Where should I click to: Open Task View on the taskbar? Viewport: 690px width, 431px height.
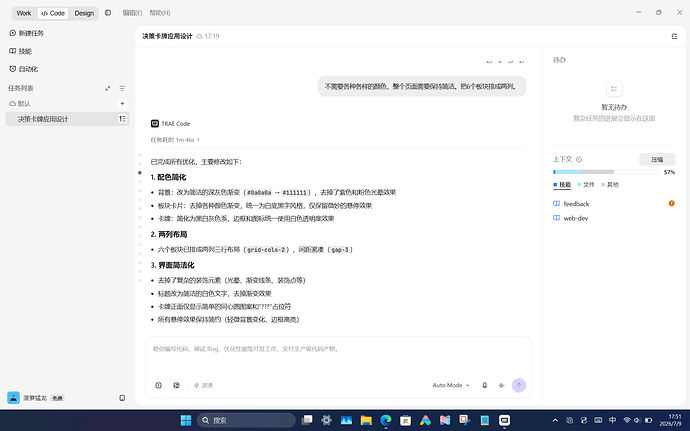tap(307, 420)
